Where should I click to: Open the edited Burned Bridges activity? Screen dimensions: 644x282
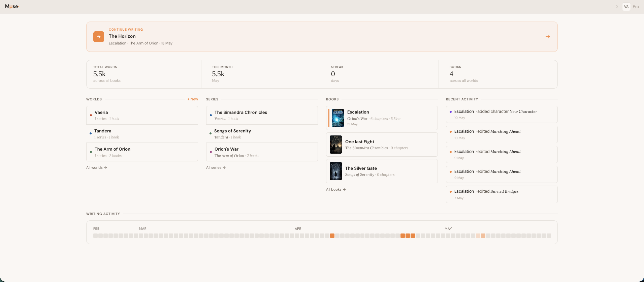tap(502, 194)
